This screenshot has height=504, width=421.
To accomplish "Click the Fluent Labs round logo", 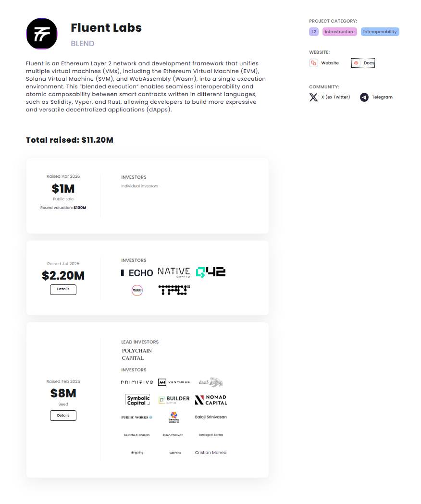I will click(x=42, y=34).
